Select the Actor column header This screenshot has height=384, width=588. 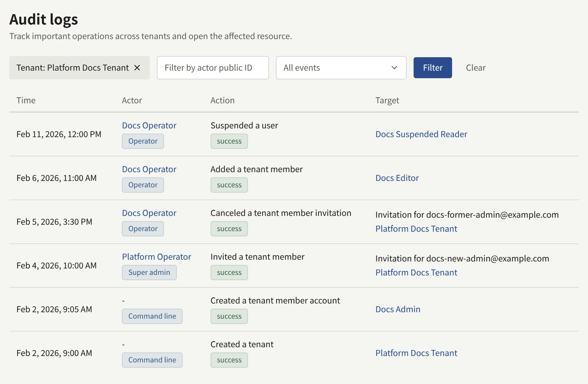[132, 100]
